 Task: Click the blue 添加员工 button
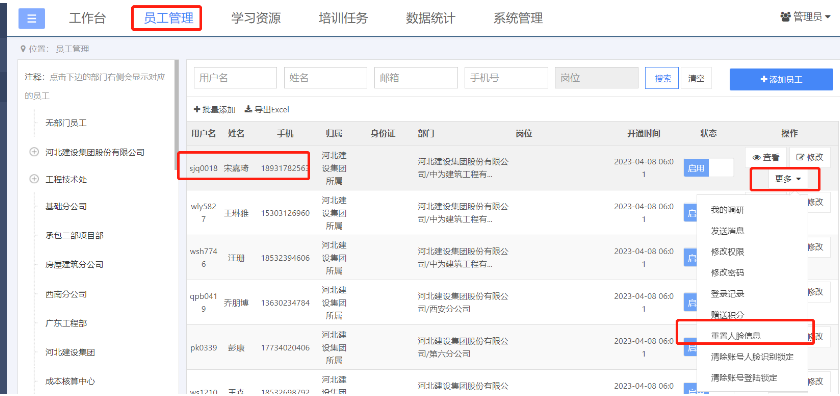[x=781, y=79]
